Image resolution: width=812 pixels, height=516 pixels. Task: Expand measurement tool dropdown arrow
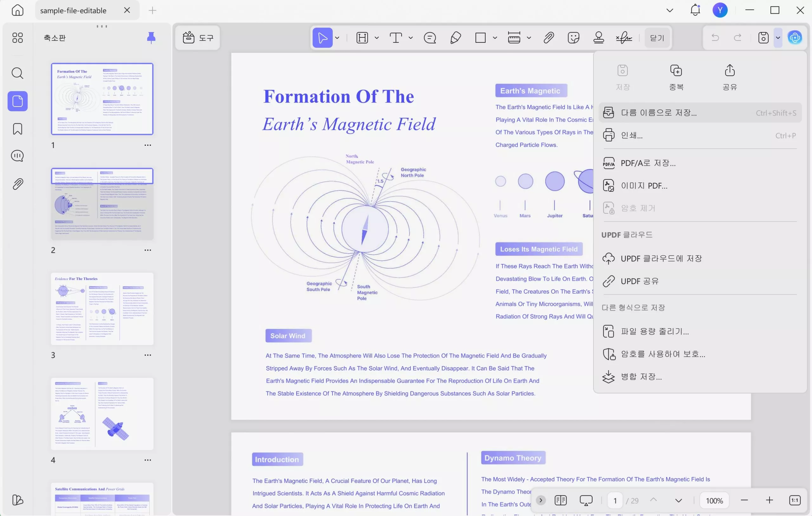[x=529, y=38]
